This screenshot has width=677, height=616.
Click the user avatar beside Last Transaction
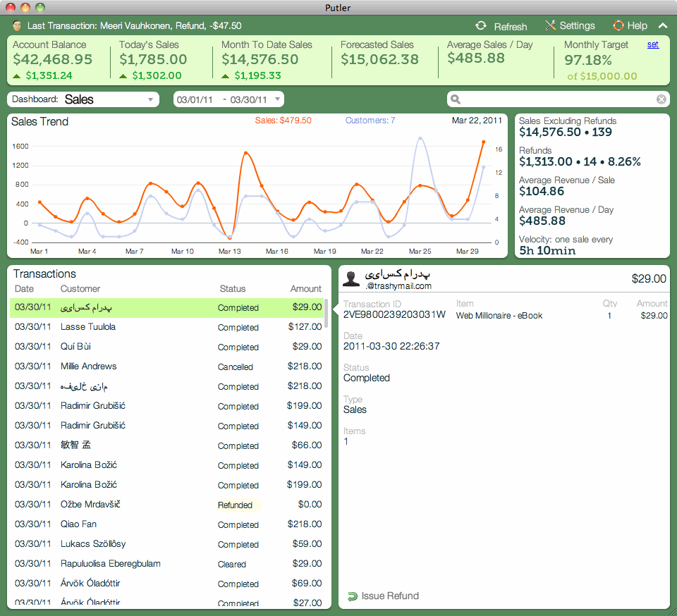pos(17,25)
